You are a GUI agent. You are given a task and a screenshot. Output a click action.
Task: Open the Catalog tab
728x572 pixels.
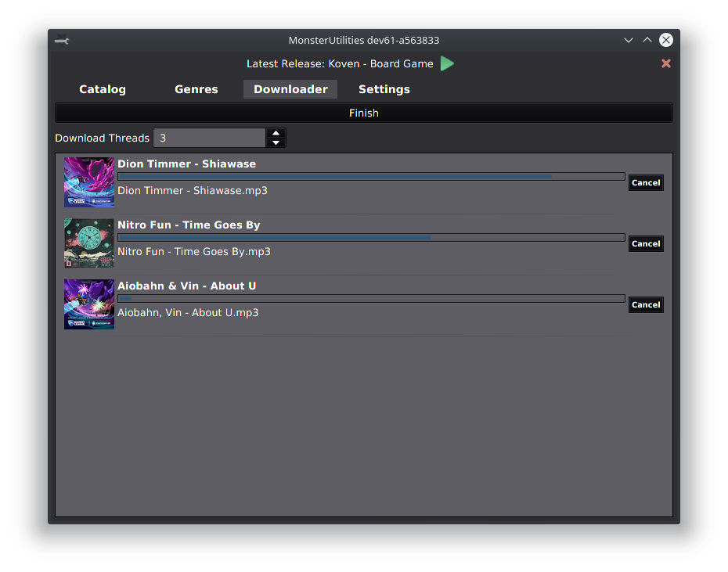point(102,89)
